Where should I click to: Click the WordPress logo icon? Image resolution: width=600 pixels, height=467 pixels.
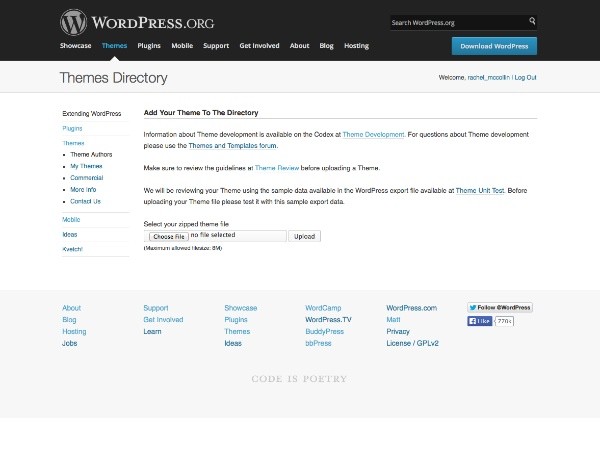[73, 23]
